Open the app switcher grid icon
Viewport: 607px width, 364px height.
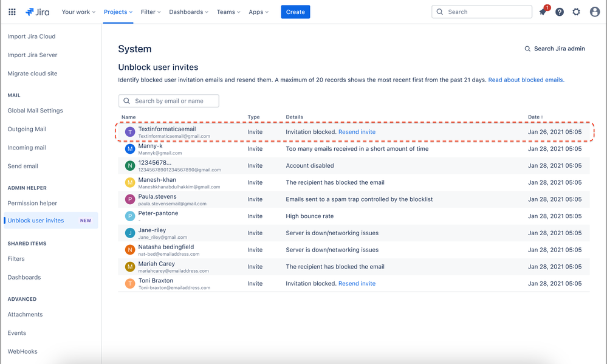pyautogui.click(x=12, y=12)
